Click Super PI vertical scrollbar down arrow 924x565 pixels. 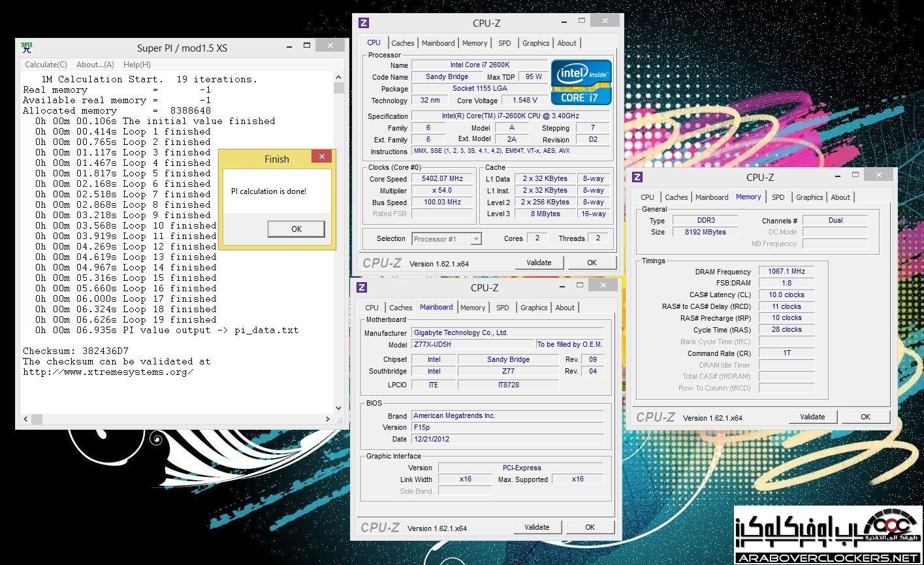tap(338, 408)
